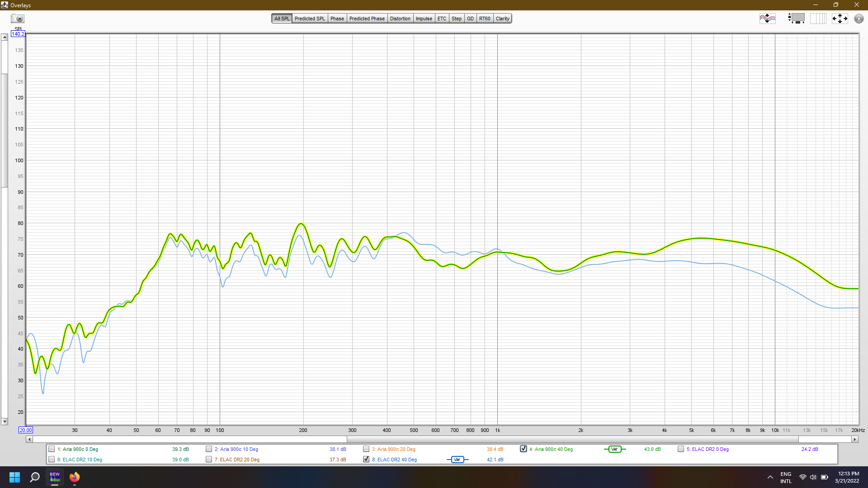This screenshot has width=868, height=488.
Task: Switch to the Distortion tab
Action: pyautogui.click(x=400, y=19)
